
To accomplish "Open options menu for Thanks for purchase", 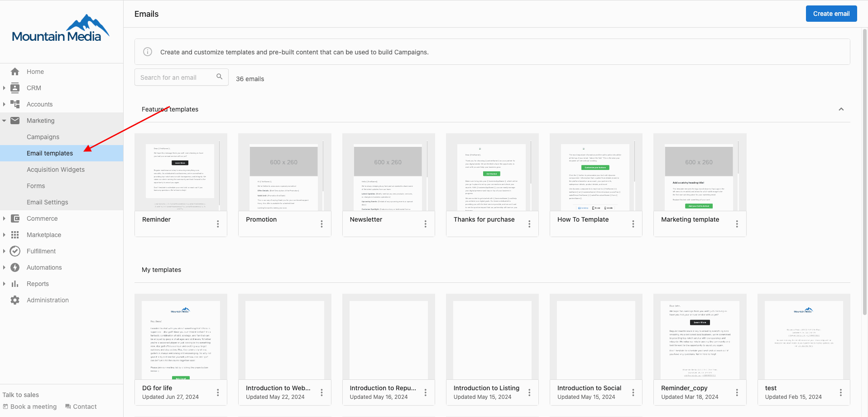I will click(529, 224).
